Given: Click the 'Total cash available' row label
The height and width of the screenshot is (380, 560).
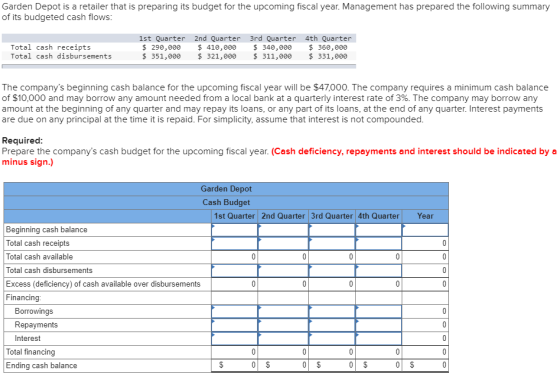Looking at the screenshot, I should (x=39, y=257).
